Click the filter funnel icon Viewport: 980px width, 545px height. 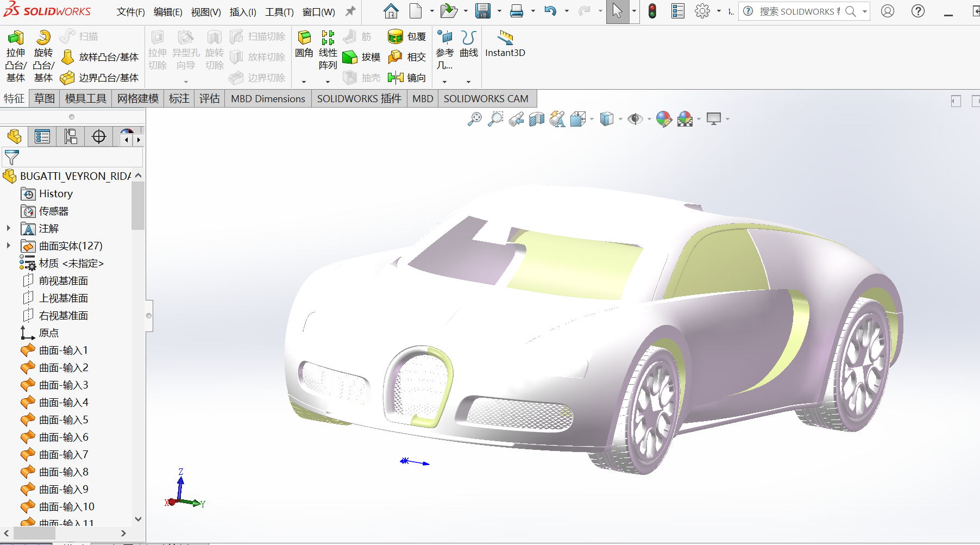coord(12,158)
